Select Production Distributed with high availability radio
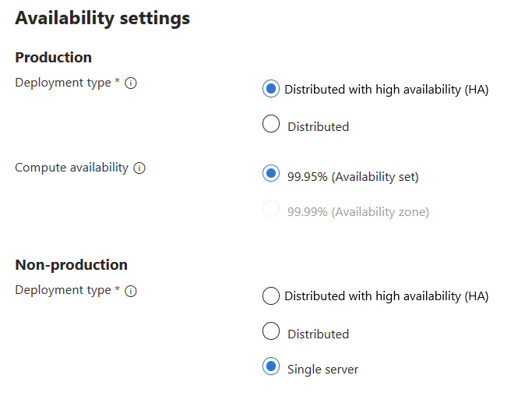This screenshot has height=407, width=532. pyautogui.click(x=271, y=89)
